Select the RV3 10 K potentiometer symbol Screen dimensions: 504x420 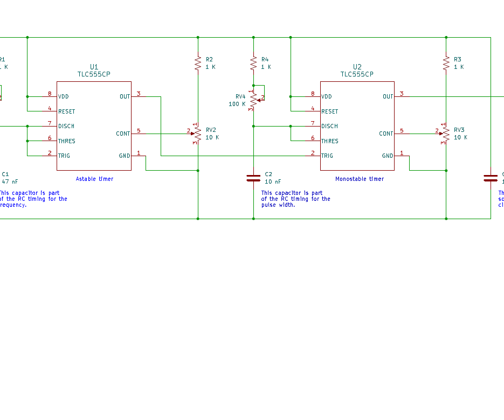pyautogui.click(x=446, y=134)
